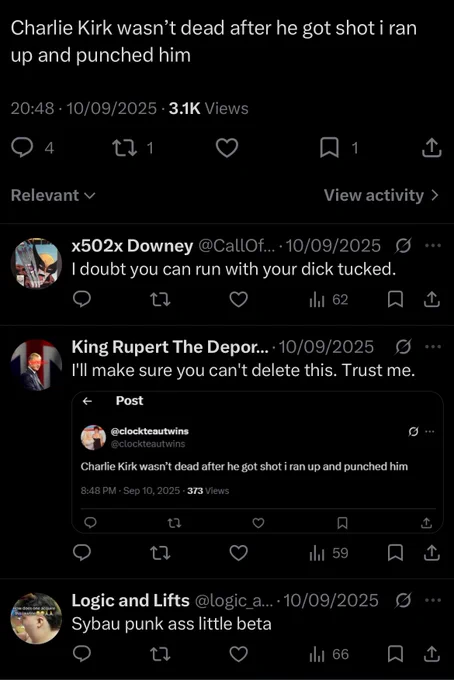Open the View activity link

pos(382,195)
